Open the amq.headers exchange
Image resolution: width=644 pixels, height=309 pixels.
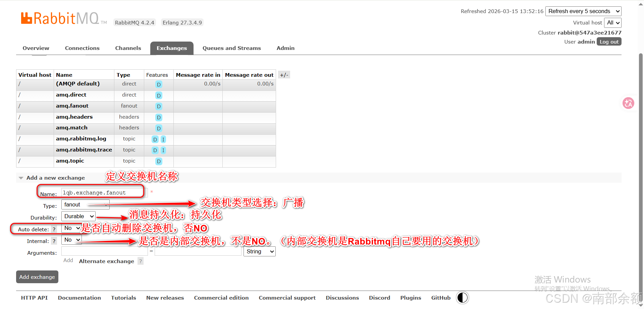click(74, 117)
